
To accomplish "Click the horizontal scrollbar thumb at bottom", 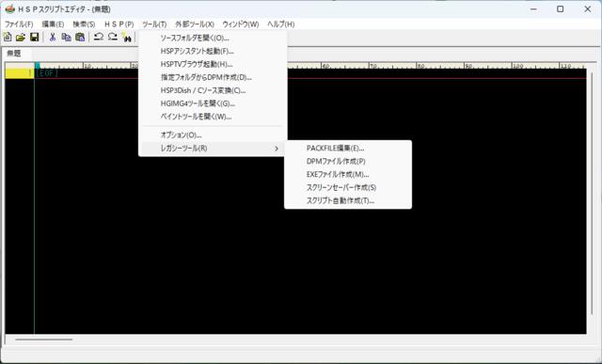I will [44, 340].
